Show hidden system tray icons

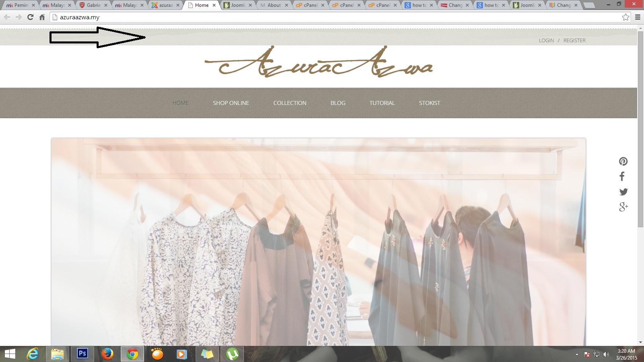click(577, 354)
